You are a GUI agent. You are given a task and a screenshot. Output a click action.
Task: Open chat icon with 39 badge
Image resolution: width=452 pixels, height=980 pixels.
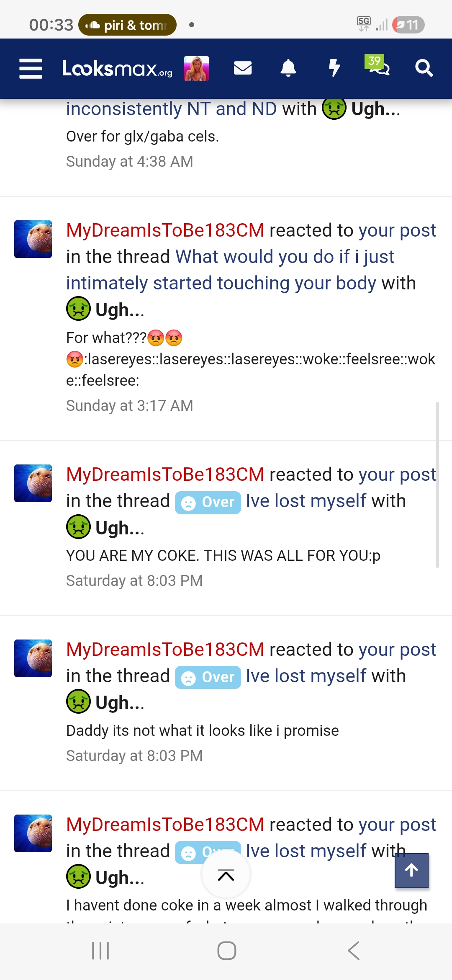[377, 65]
